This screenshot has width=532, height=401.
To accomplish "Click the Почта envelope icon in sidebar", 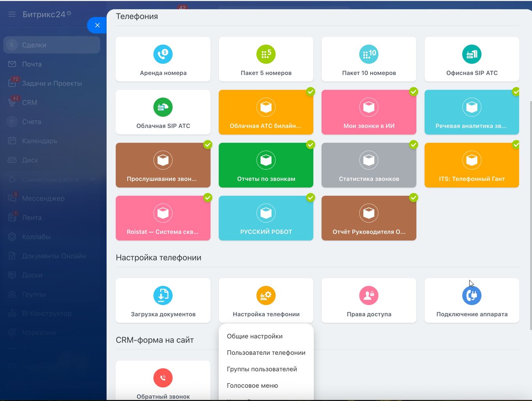I will tap(12, 64).
